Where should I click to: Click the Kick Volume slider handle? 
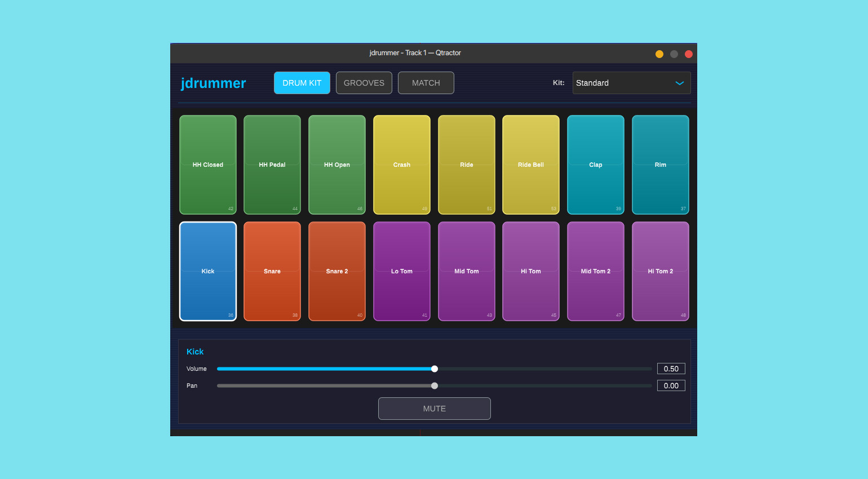(435, 369)
